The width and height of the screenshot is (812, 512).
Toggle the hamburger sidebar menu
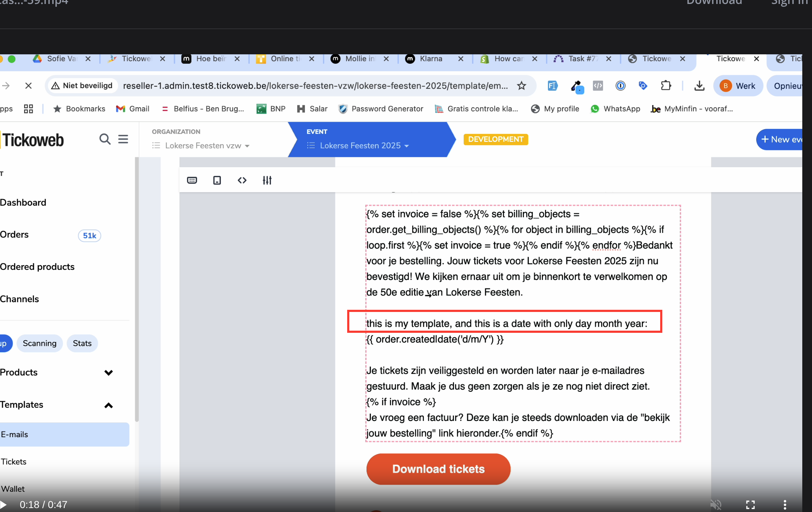[x=123, y=139]
